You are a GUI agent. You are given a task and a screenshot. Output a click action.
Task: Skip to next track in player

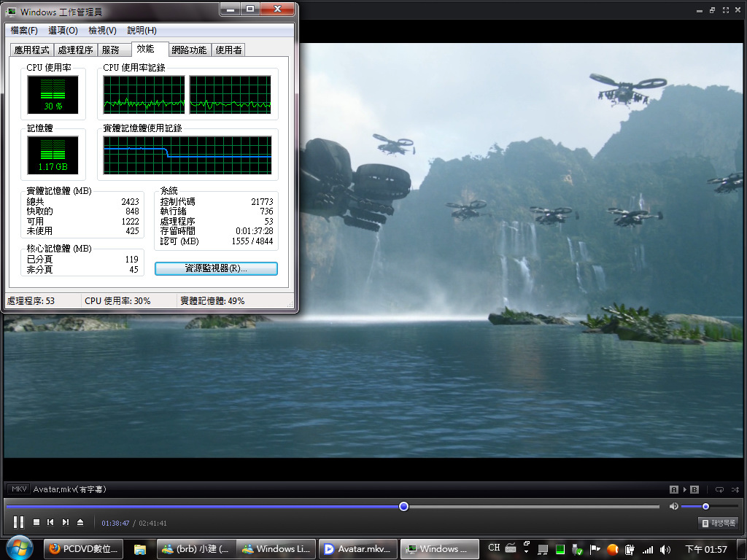65,522
